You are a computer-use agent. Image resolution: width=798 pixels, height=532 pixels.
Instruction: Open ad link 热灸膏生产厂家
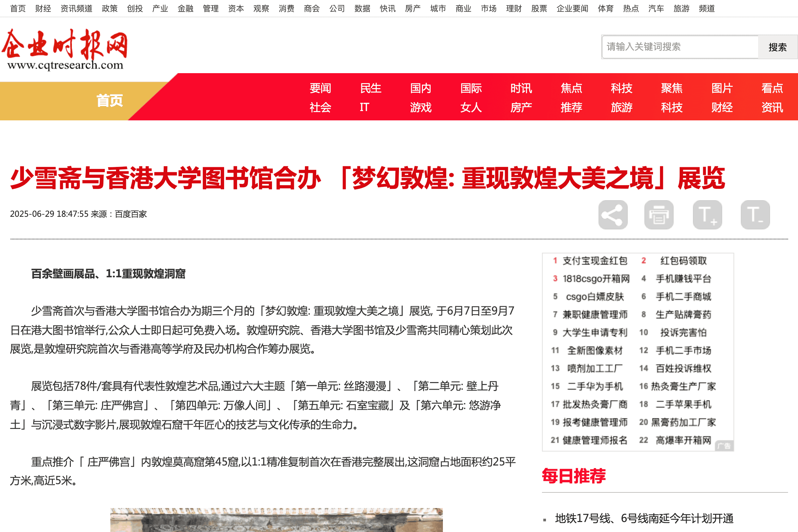pyautogui.click(x=683, y=386)
